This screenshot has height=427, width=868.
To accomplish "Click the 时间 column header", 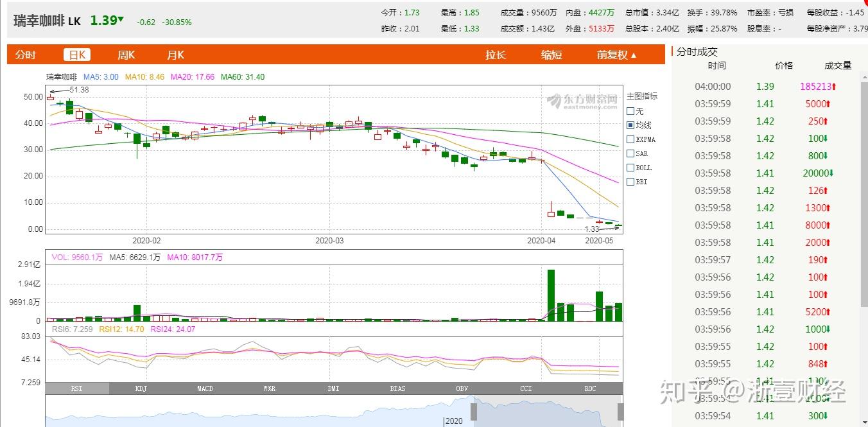I will point(717,65).
